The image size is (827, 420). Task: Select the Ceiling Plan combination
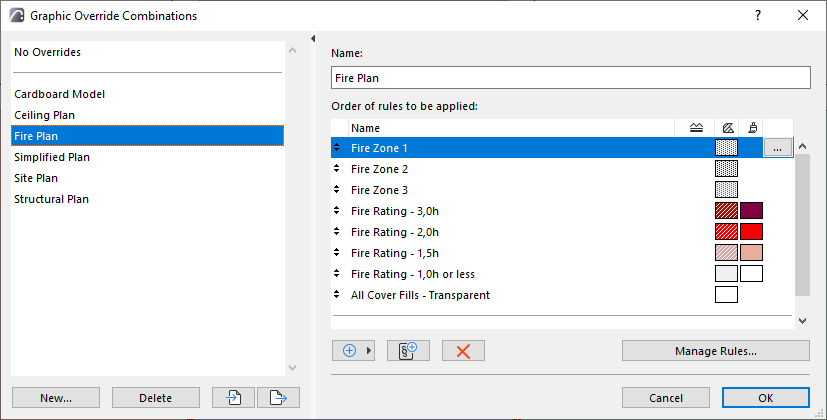45,115
